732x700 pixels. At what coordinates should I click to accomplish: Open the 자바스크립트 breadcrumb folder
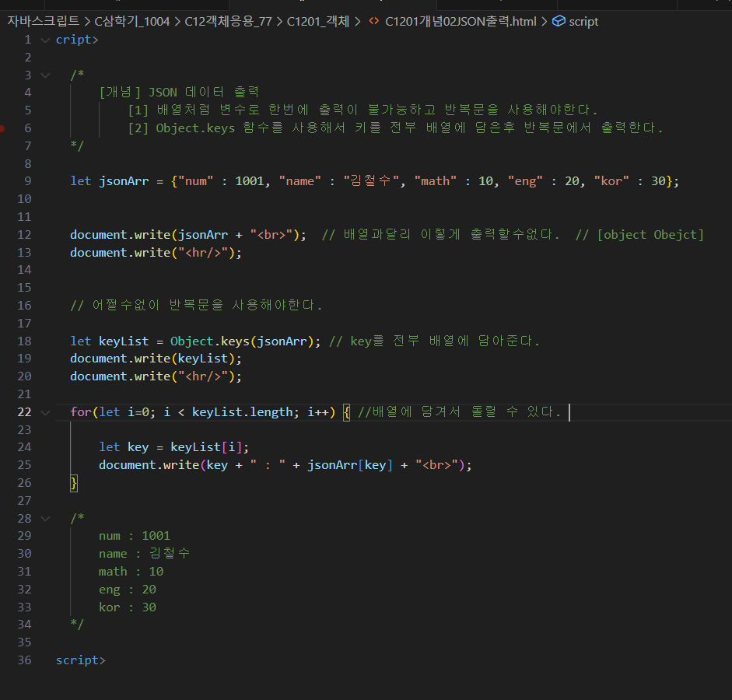(43, 21)
